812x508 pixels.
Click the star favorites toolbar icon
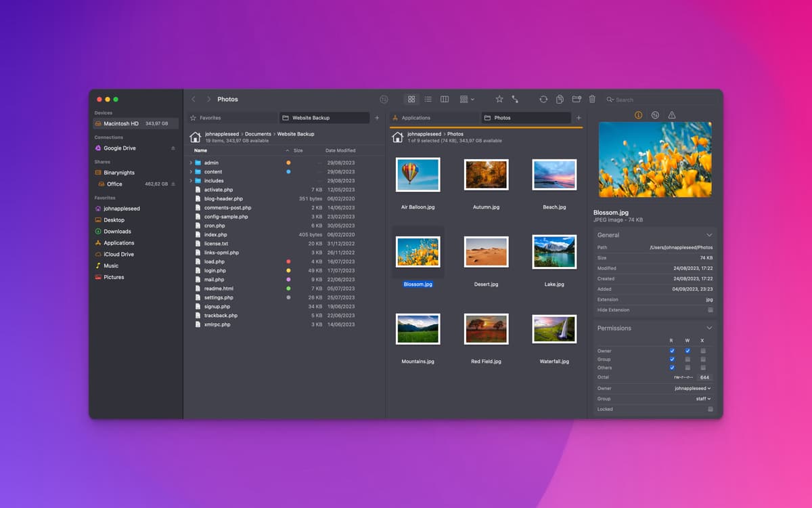(499, 100)
